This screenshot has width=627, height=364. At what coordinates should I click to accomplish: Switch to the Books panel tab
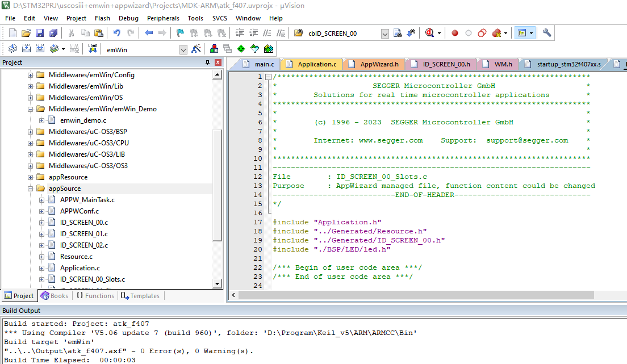(x=55, y=296)
